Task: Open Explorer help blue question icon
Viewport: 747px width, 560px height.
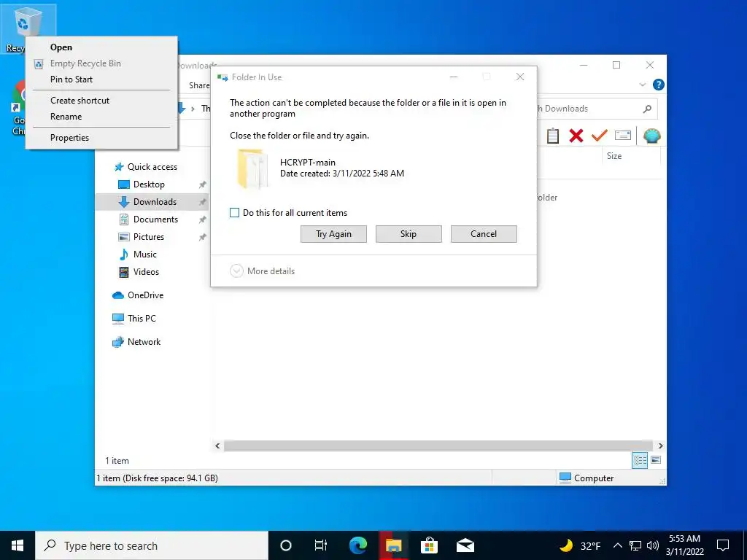Action: (659, 85)
